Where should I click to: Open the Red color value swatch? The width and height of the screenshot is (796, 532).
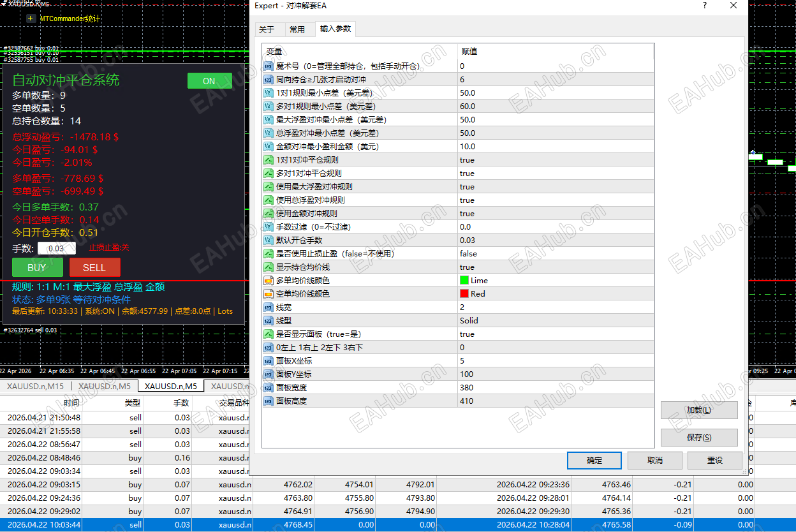click(464, 293)
